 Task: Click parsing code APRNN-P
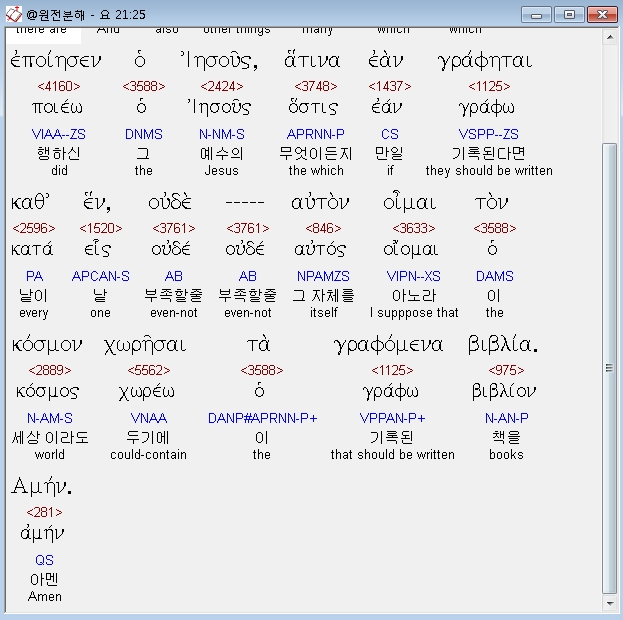pyautogui.click(x=315, y=134)
